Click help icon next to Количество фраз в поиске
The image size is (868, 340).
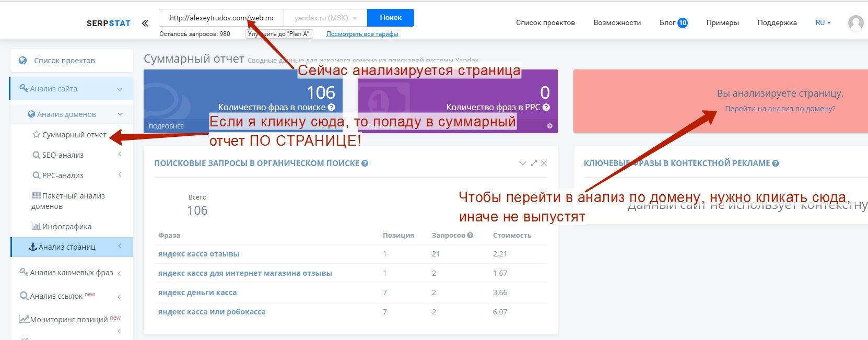pos(331,108)
